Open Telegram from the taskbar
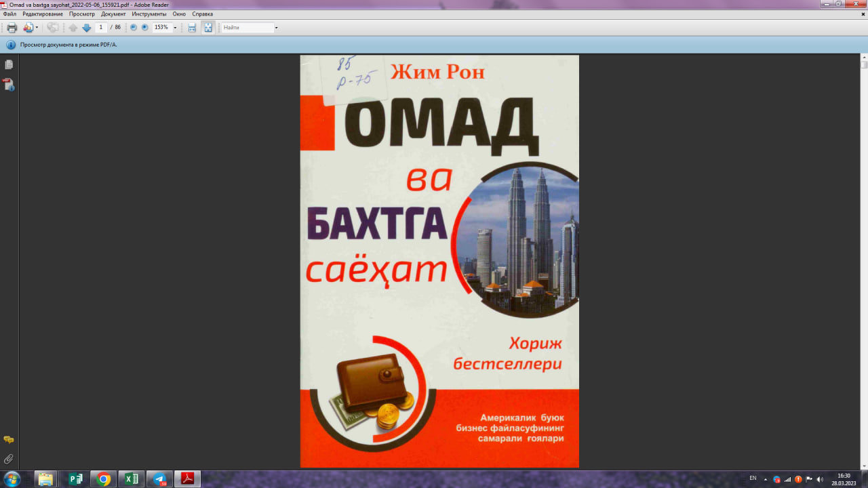Screen dimensions: 868x488 pyautogui.click(x=160, y=479)
